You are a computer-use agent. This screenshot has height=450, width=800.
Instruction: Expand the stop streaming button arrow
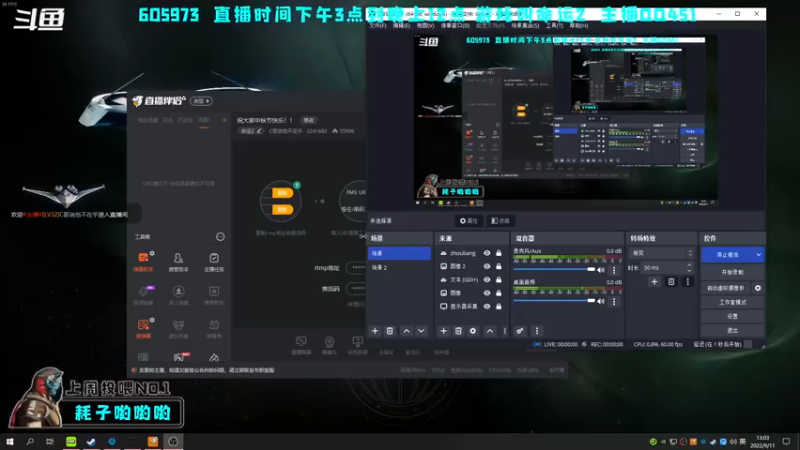coord(758,255)
